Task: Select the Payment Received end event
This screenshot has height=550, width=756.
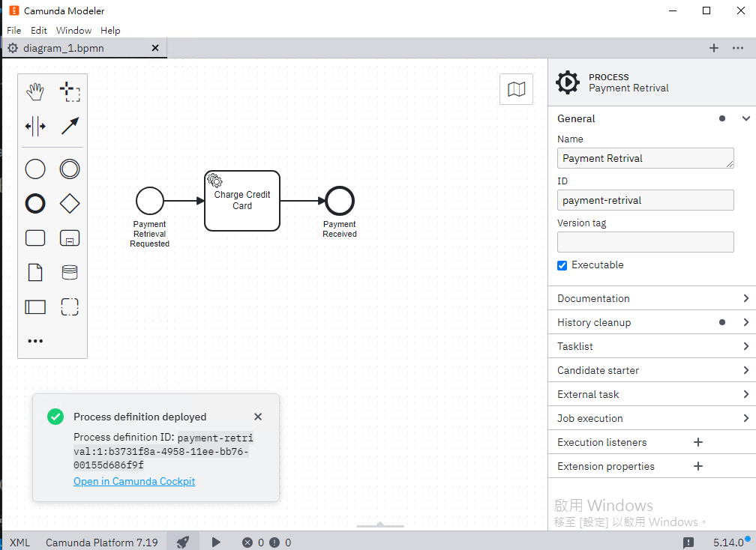Action: (340, 201)
